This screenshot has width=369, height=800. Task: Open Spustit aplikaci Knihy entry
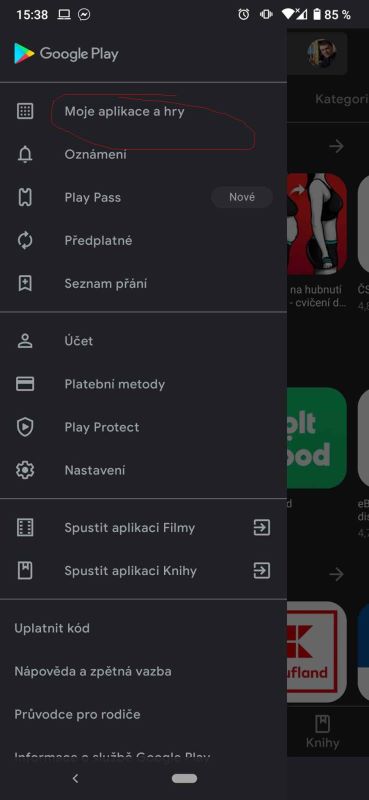(143, 570)
